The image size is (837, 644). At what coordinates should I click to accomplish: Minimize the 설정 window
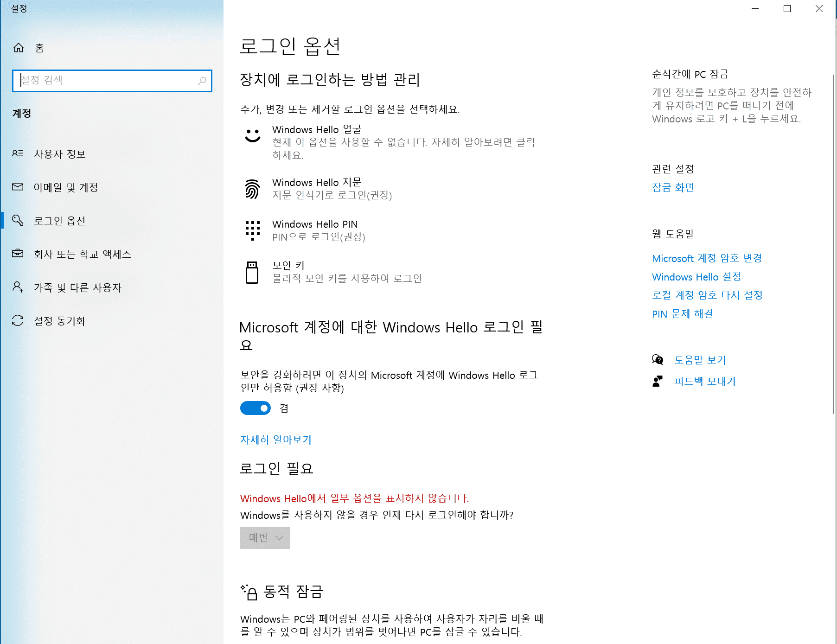point(755,8)
